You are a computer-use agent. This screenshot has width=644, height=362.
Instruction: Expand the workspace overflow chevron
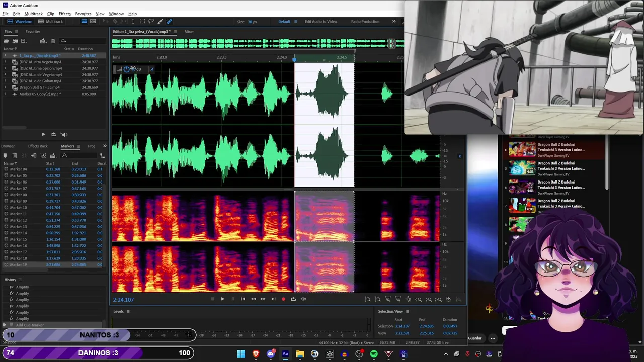(x=394, y=22)
